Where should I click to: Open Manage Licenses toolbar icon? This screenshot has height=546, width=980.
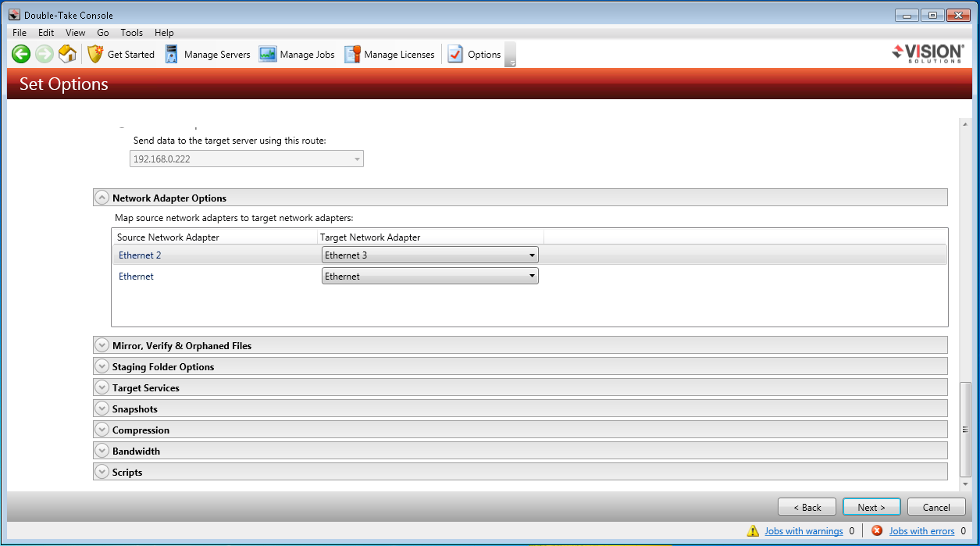pos(352,54)
